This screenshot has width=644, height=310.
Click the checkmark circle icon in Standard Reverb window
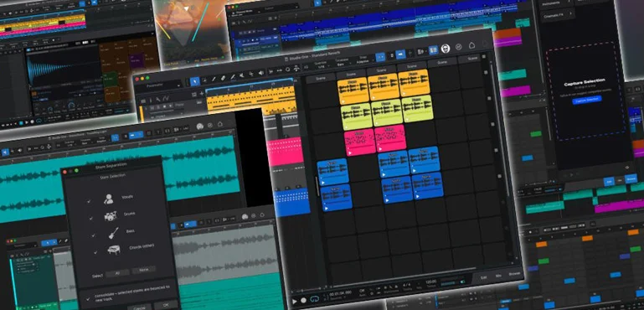pos(459,47)
